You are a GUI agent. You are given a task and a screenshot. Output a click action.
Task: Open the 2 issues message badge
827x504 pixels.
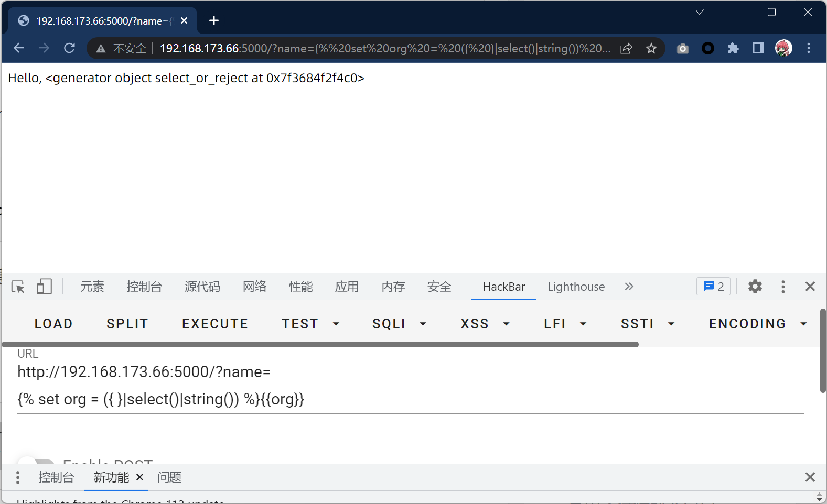coord(713,287)
